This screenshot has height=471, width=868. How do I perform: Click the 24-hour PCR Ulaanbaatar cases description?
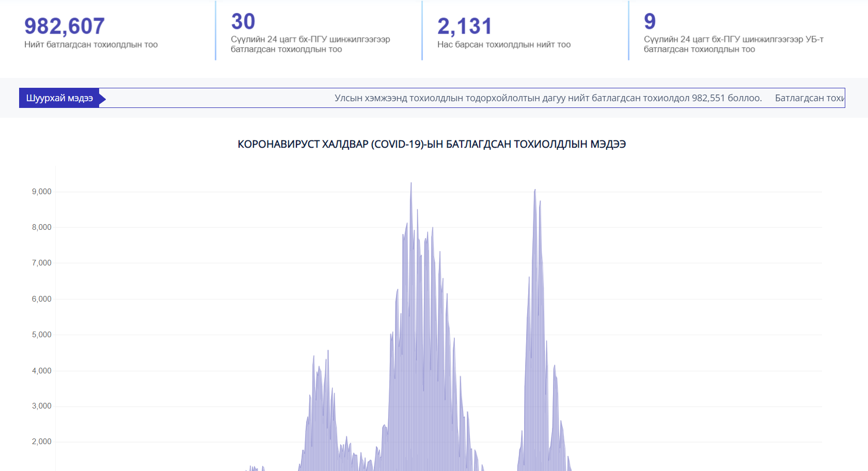tap(733, 44)
